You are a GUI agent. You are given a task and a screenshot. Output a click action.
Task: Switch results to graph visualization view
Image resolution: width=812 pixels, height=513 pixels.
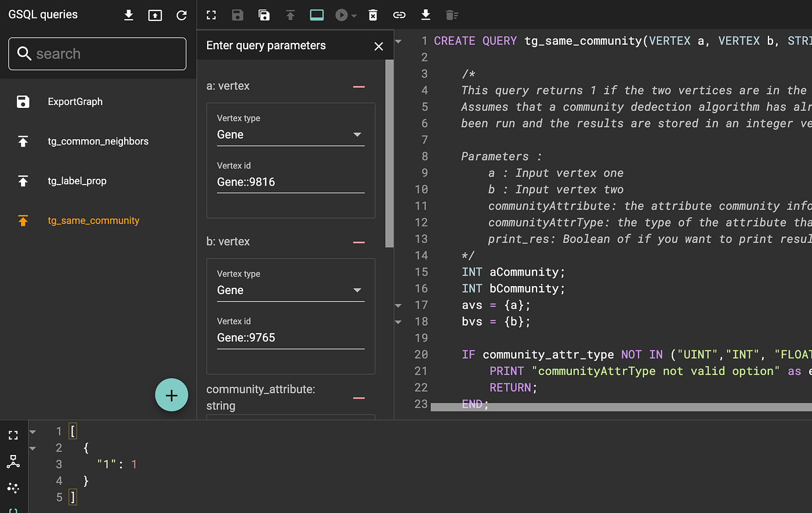13,461
